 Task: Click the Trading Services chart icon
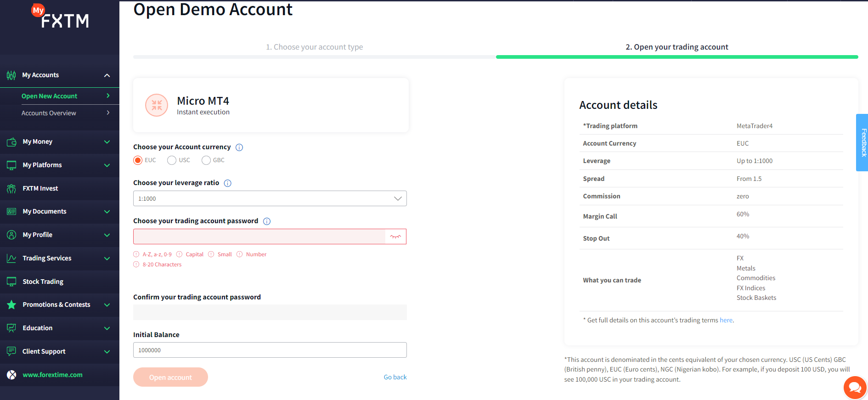coord(11,259)
